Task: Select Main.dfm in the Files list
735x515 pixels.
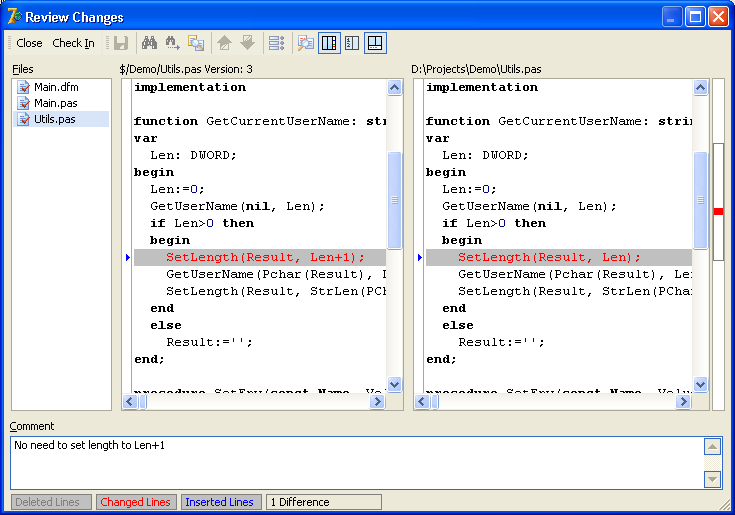Action: 56,87
